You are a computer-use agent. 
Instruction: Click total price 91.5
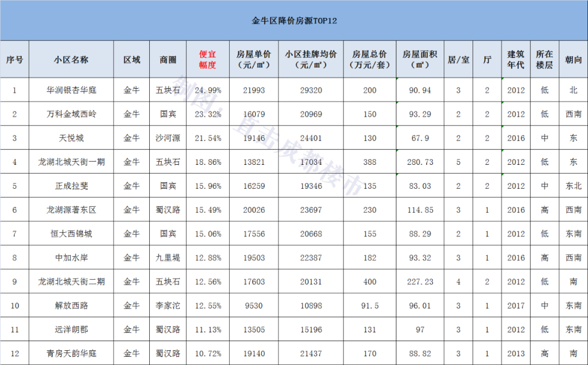coord(369,306)
